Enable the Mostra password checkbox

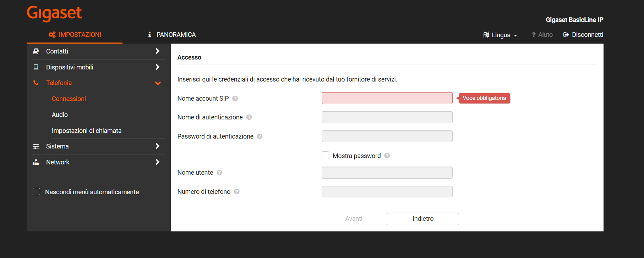click(x=325, y=155)
